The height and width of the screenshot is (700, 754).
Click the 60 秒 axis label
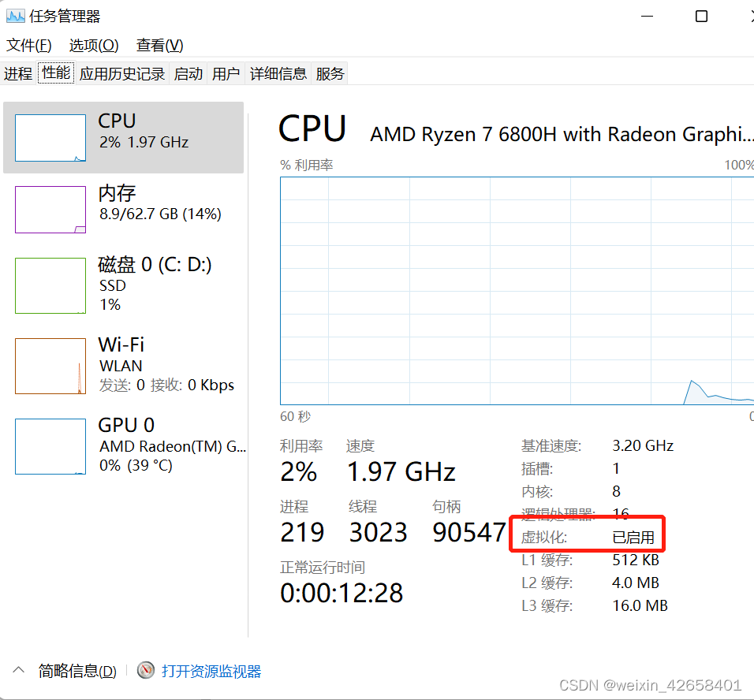295,416
